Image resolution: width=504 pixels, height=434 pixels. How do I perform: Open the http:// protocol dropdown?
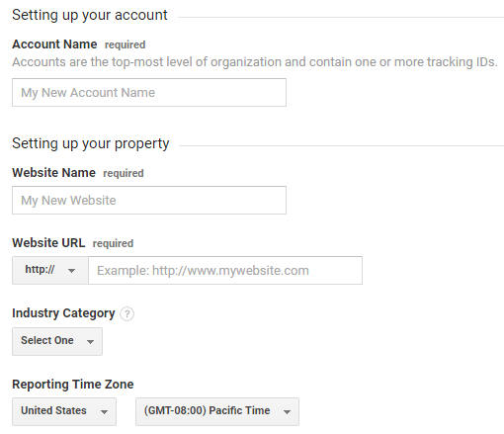click(50, 270)
